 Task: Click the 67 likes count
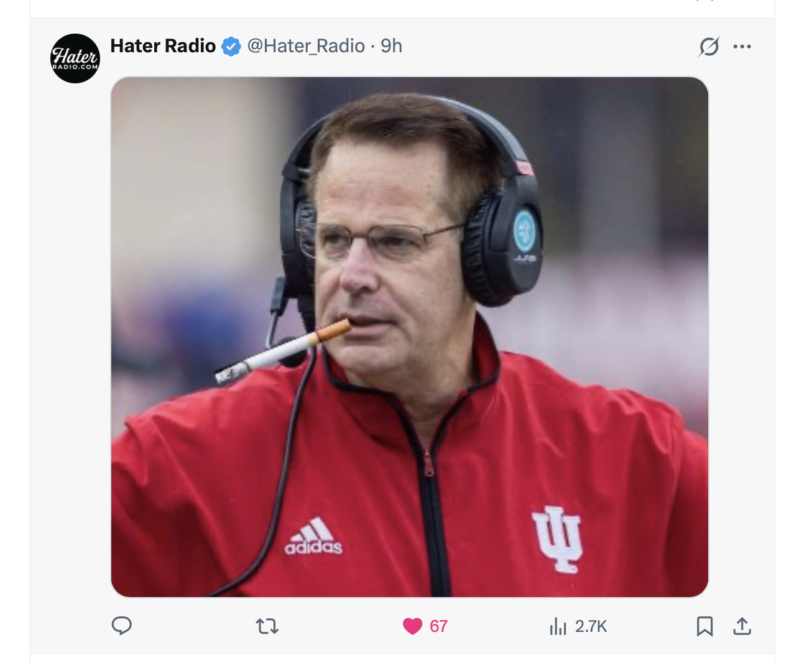click(x=438, y=626)
